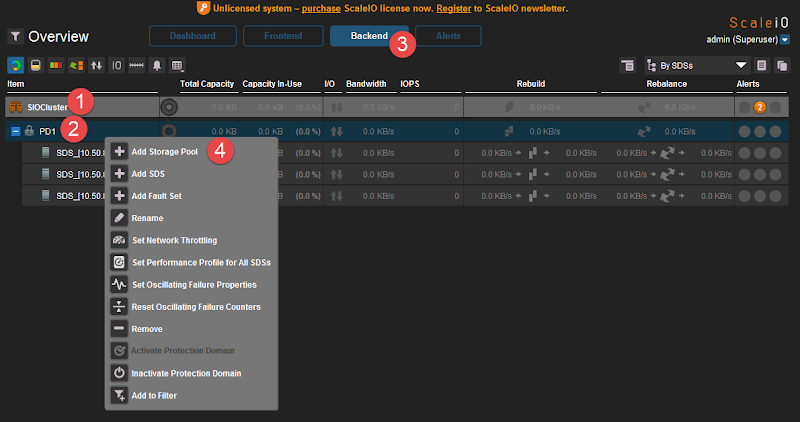The height and width of the screenshot is (422, 800).
Task: Select the IO view icon in the toolbar
Action: point(116,65)
